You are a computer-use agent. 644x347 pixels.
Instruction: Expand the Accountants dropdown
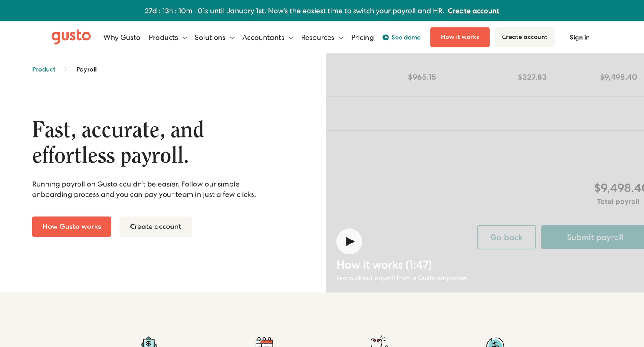(x=268, y=38)
